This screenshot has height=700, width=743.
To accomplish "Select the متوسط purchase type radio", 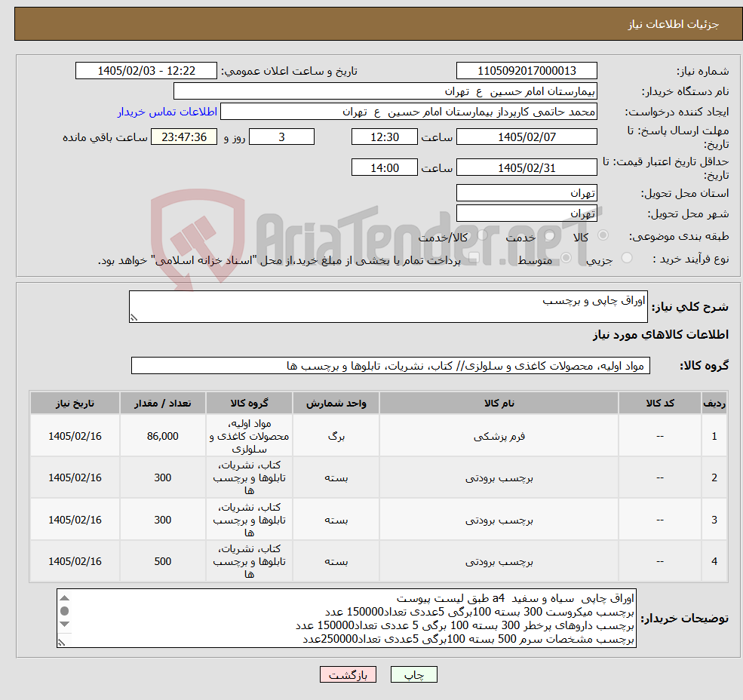I will (566, 258).
